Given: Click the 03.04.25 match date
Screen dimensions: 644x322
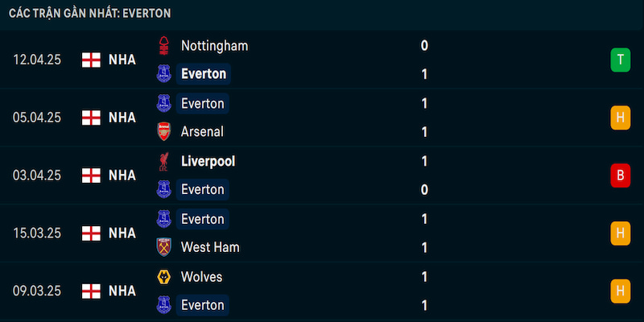Looking at the screenshot, I should (x=36, y=175).
